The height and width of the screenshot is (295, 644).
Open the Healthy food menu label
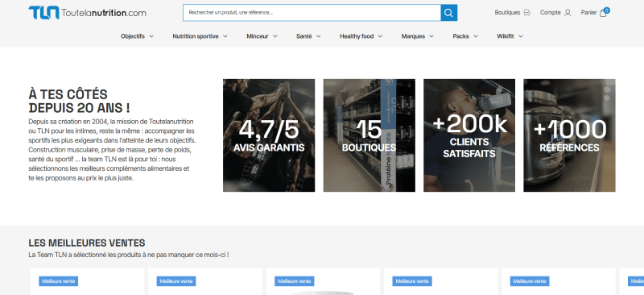click(357, 36)
